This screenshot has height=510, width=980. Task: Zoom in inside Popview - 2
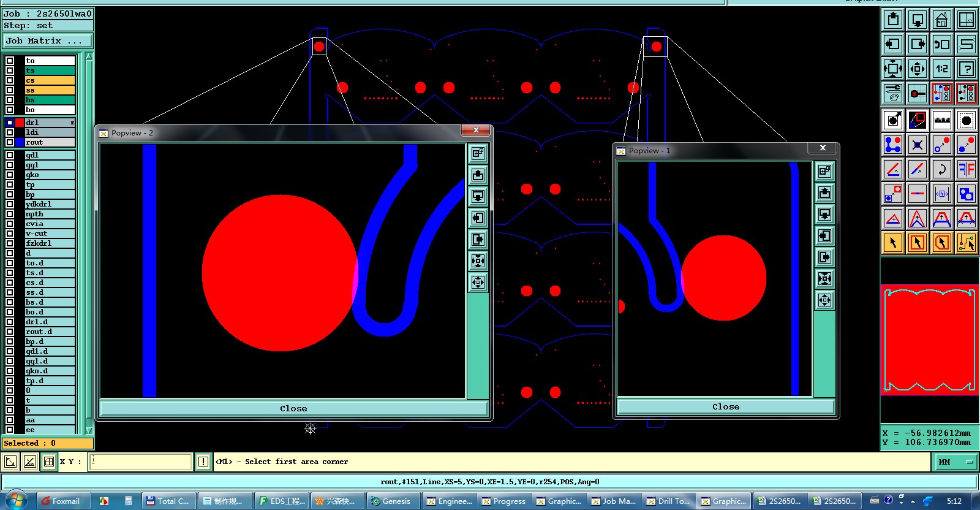tap(478, 261)
